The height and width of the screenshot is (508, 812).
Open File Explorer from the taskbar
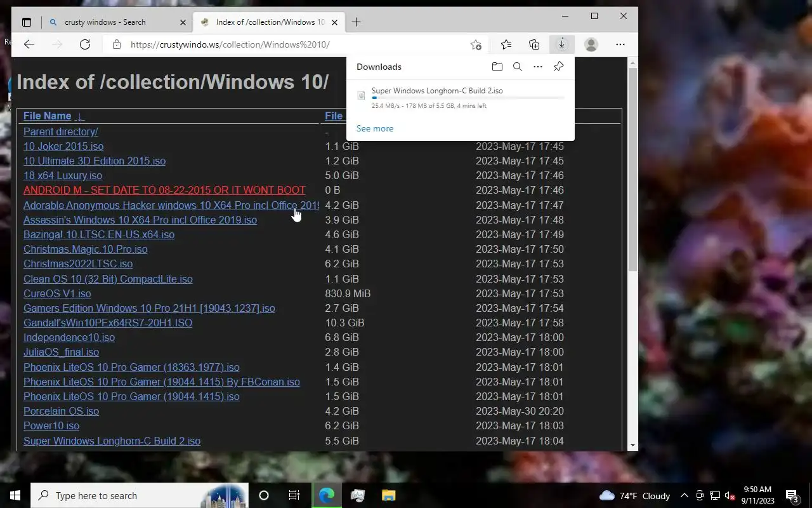coord(388,495)
